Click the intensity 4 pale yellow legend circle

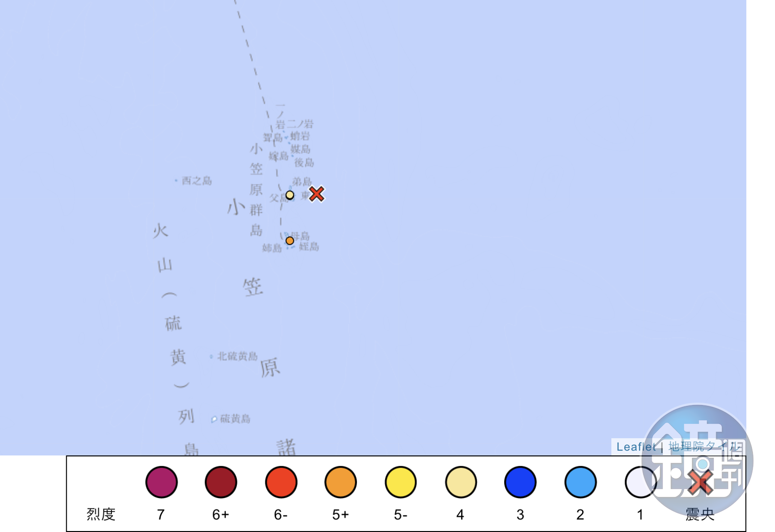pos(461,482)
